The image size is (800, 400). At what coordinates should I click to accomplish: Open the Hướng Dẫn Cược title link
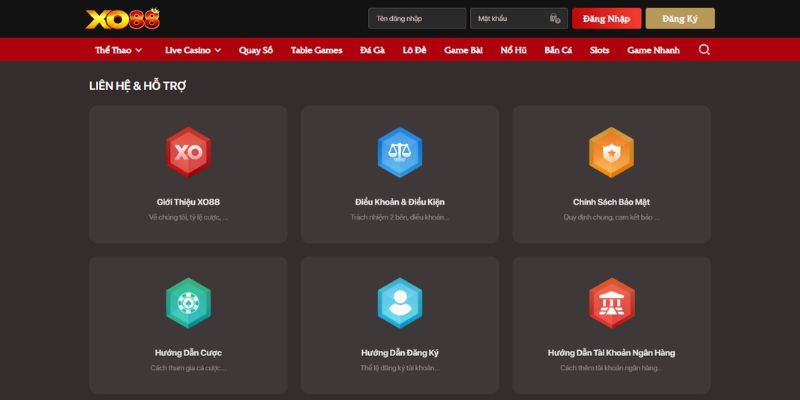point(188,353)
